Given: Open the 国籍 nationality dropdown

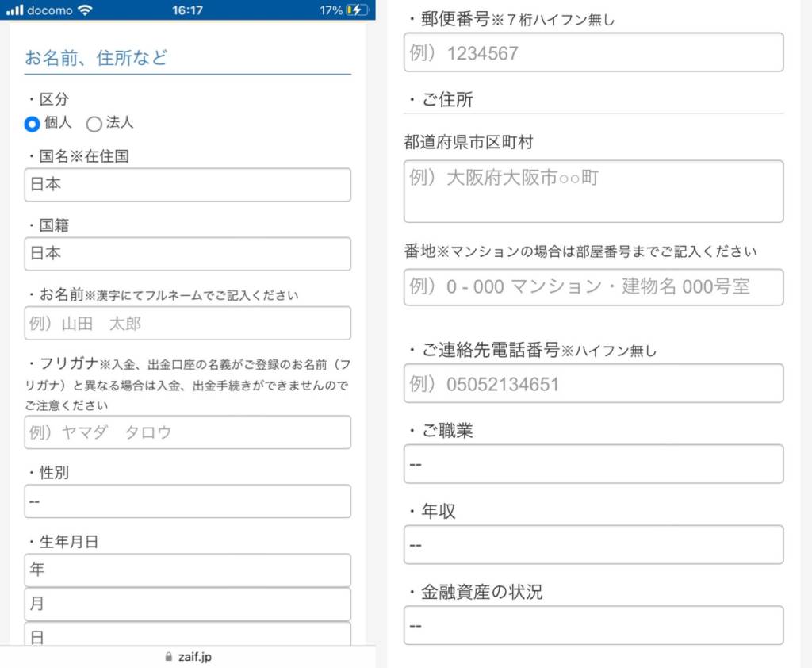Looking at the screenshot, I should 187,254.
